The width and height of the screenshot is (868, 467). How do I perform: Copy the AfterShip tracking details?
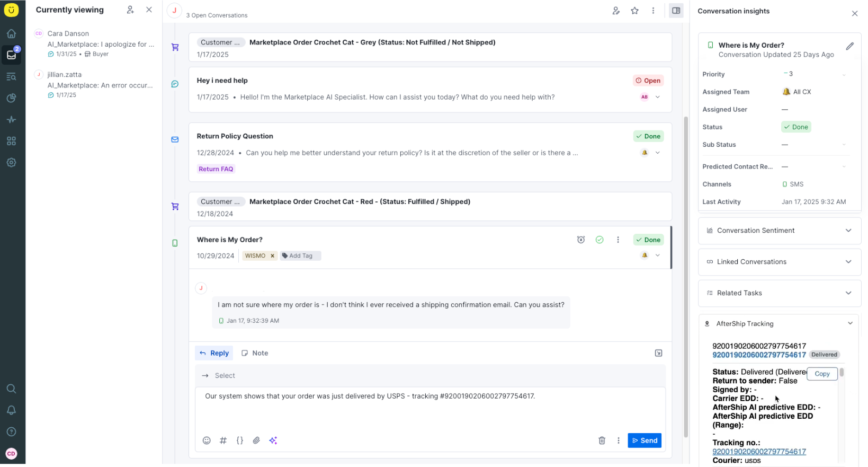pos(822,374)
